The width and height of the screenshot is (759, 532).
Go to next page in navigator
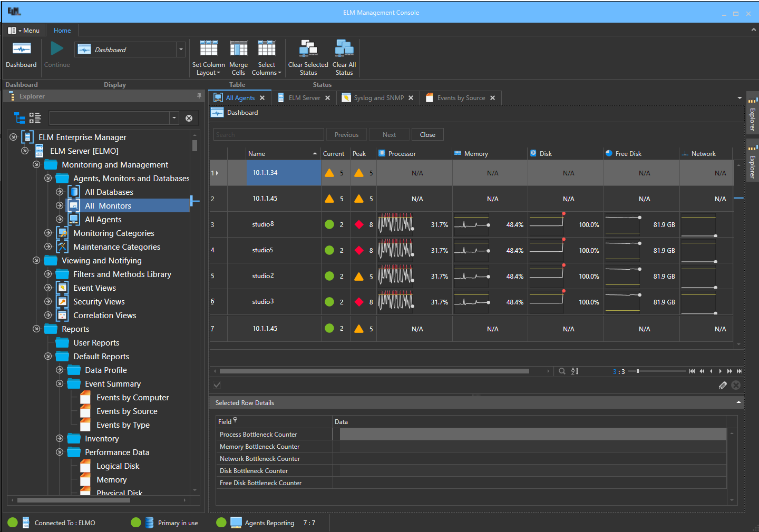pyautogui.click(x=729, y=371)
